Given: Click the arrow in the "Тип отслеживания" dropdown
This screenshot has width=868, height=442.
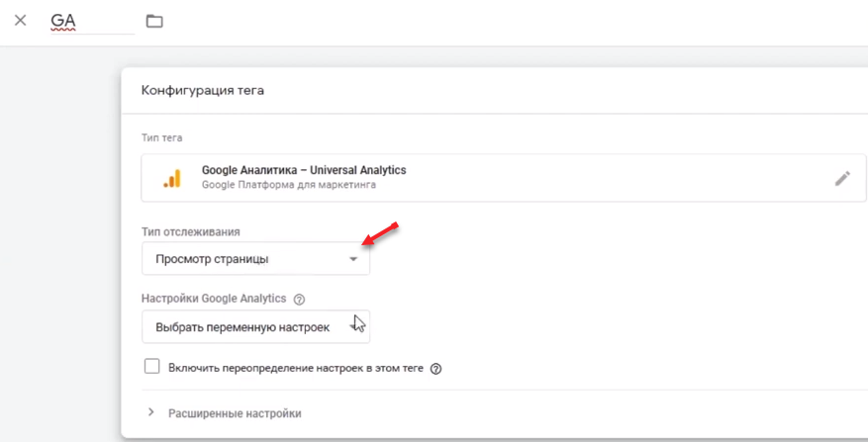Looking at the screenshot, I should (x=353, y=259).
